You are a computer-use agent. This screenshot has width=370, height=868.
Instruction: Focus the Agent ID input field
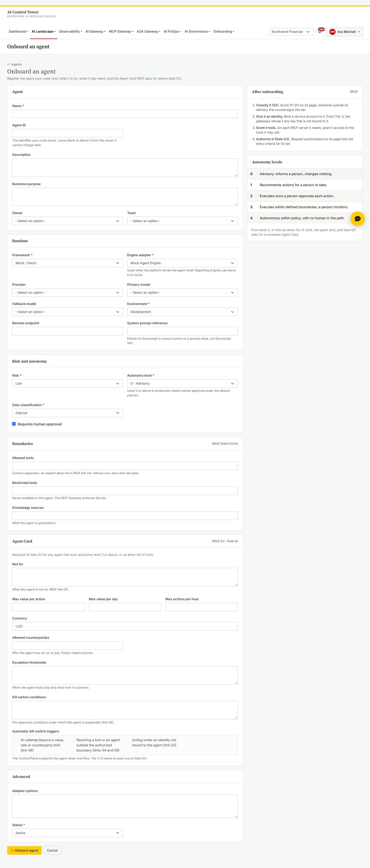[x=68, y=133]
